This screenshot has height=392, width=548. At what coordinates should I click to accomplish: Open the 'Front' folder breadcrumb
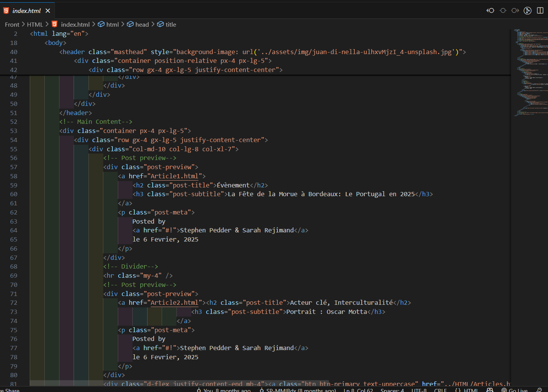12,24
